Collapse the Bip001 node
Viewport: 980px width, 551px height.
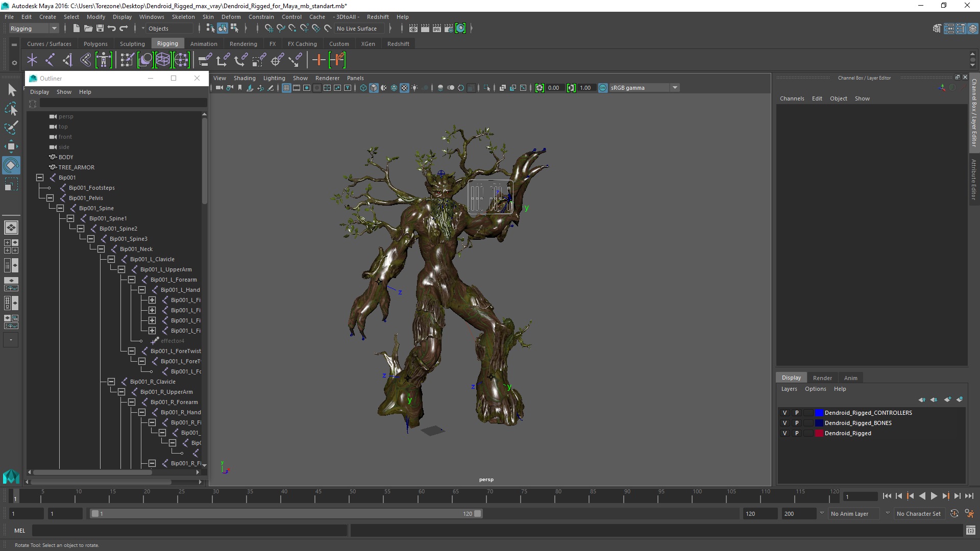40,178
